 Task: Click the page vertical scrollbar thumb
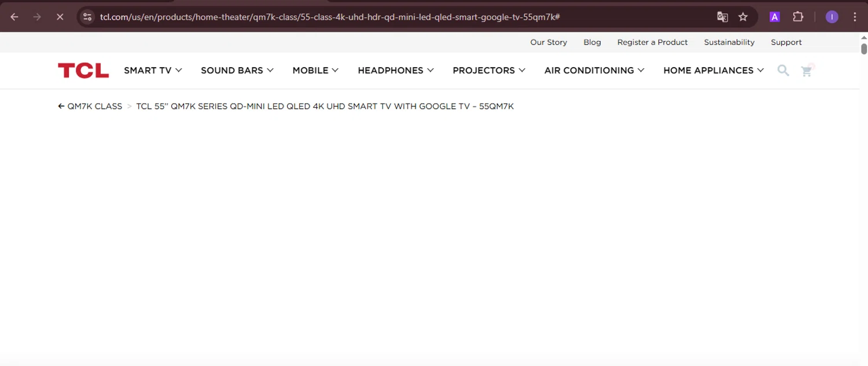pos(864,49)
